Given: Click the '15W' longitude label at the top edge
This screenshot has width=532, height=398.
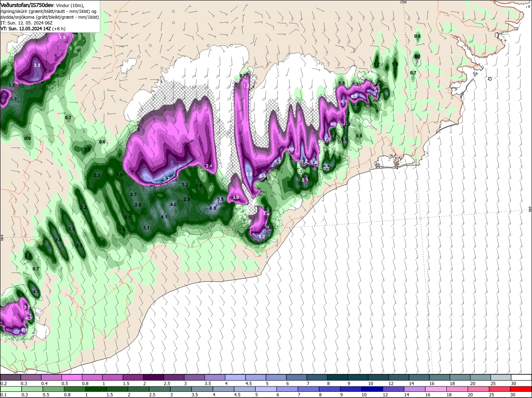Looking at the screenshot, I should coord(403,2).
